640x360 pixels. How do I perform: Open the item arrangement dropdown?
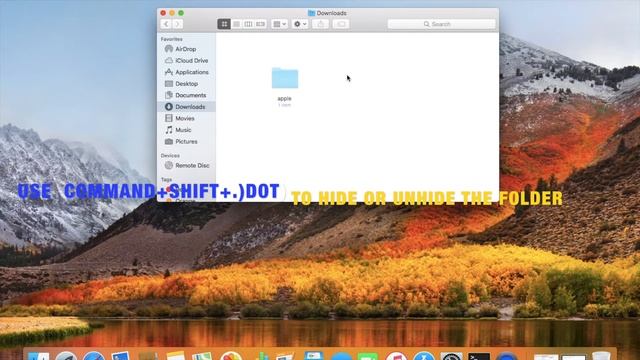[x=280, y=24]
